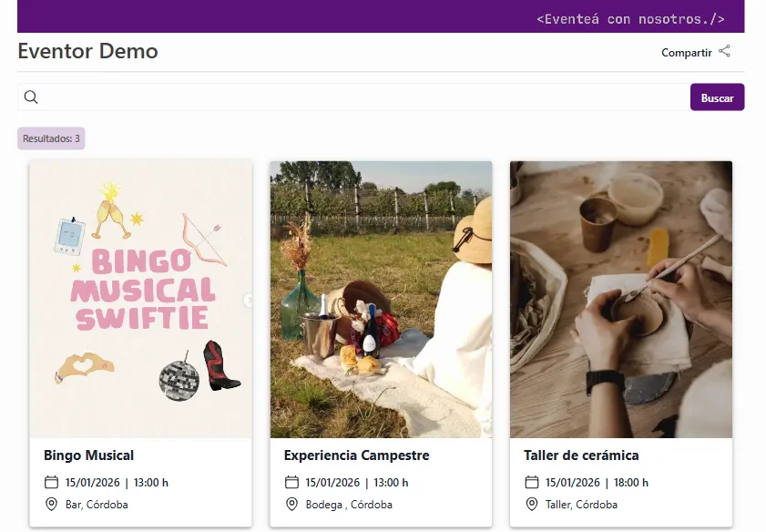Viewport: 766px width, 532px height.
Task: Focus the event search text field
Action: 364,97
